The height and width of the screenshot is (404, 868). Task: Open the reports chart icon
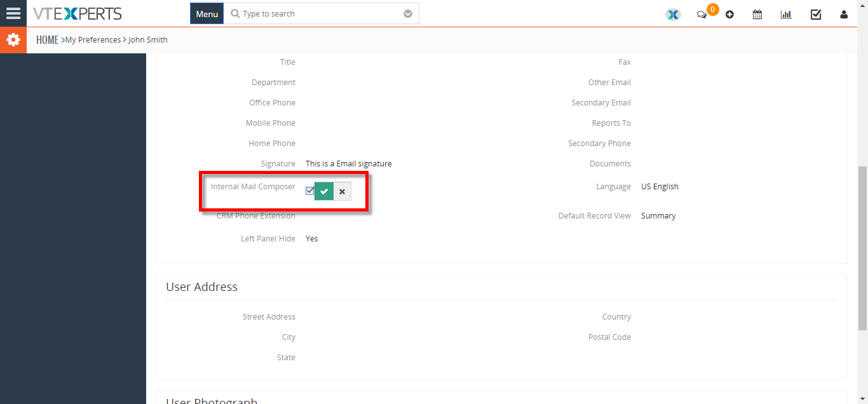coord(786,14)
